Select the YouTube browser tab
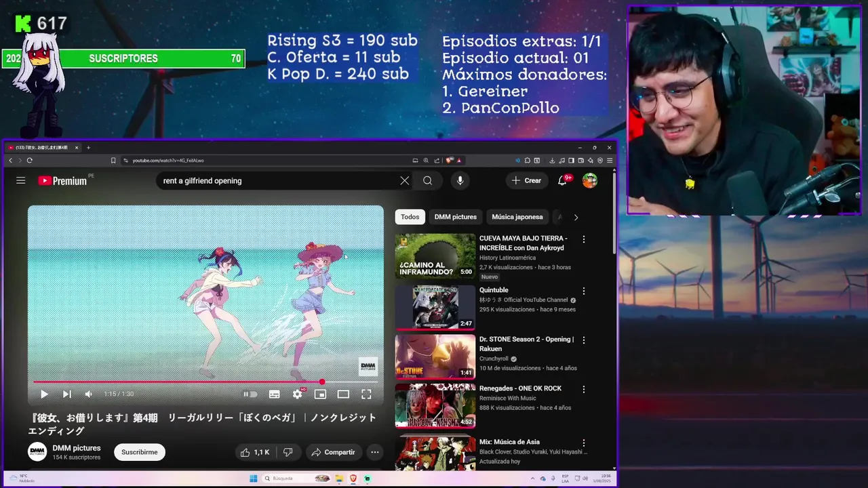868x488 pixels. (43, 147)
